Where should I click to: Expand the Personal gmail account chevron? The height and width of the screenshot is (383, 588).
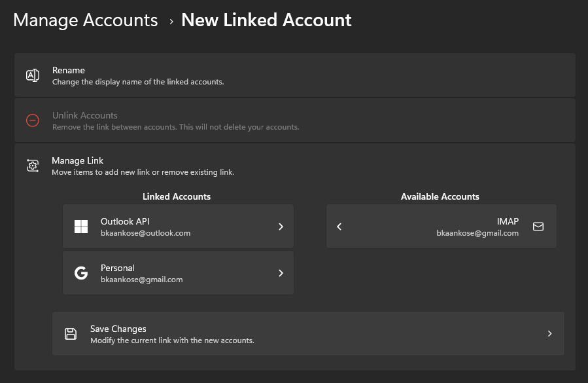[281, 273]
